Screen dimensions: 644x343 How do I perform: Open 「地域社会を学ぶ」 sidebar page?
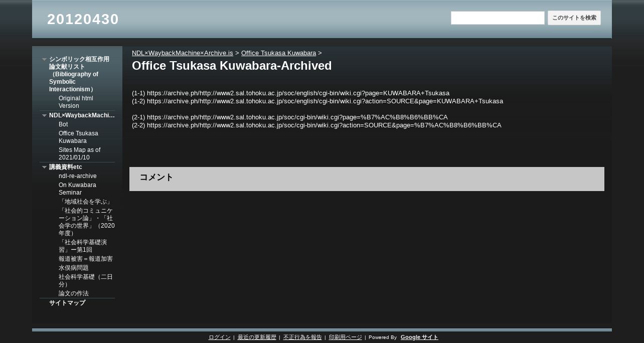click(x=85, y=202)
